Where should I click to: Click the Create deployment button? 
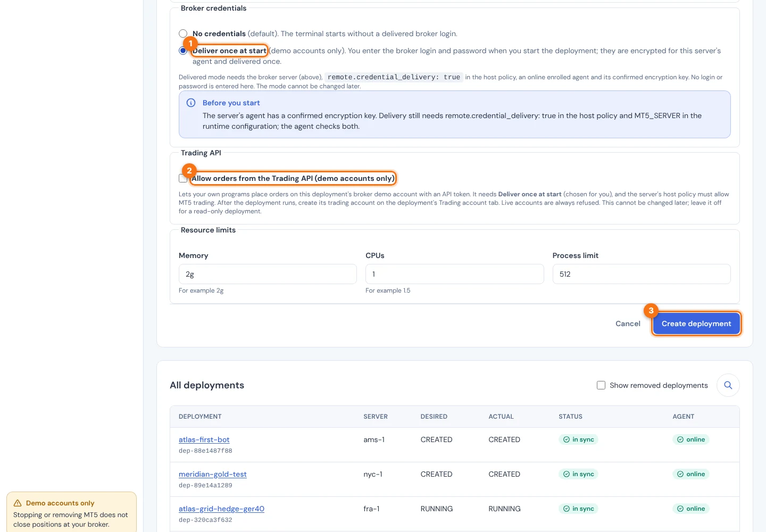tap(696, 323)
